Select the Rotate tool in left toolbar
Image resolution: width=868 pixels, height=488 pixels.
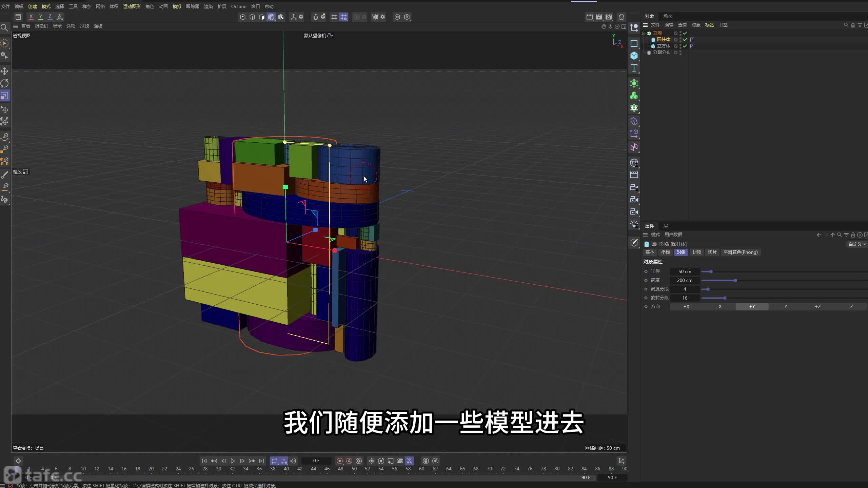(x=5, y=83)
